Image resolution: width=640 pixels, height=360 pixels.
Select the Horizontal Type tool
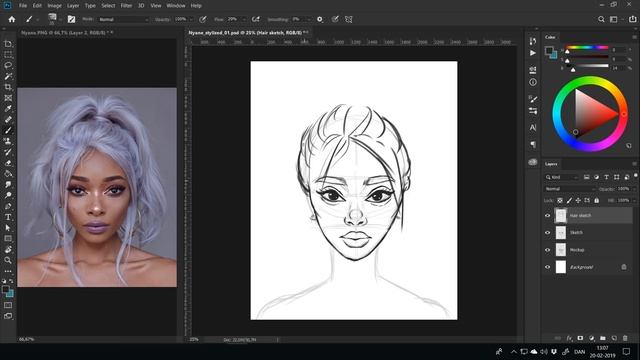[8, 217]
